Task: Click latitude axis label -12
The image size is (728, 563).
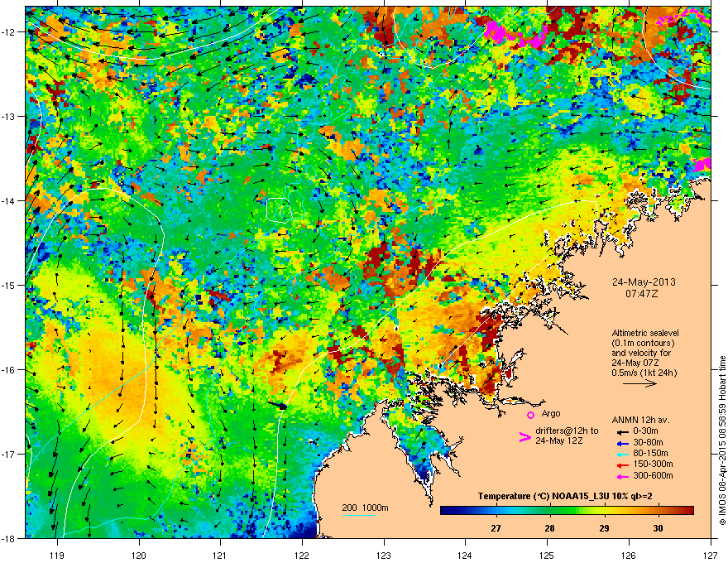Action: click(x=8, y=31)
